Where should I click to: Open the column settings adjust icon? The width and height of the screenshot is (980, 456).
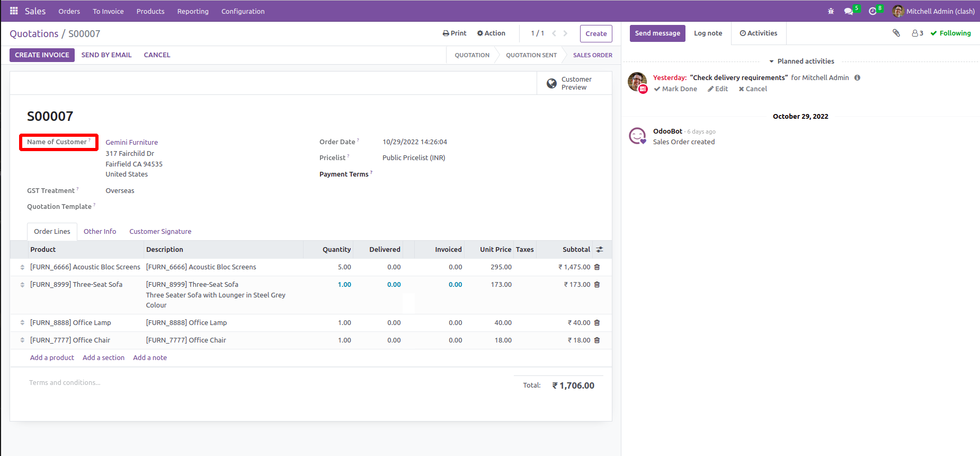(x=600, y=250)
